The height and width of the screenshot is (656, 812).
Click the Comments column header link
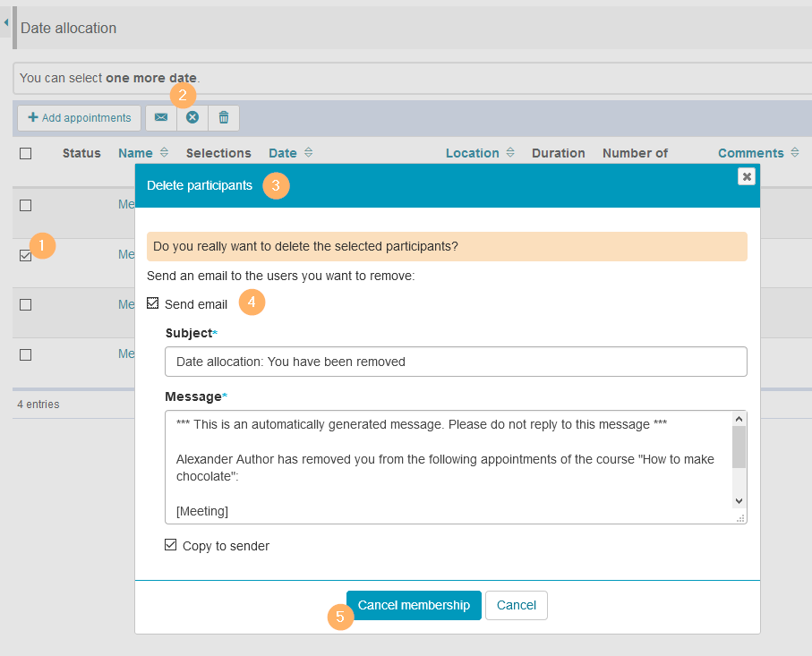pos(750,153)
